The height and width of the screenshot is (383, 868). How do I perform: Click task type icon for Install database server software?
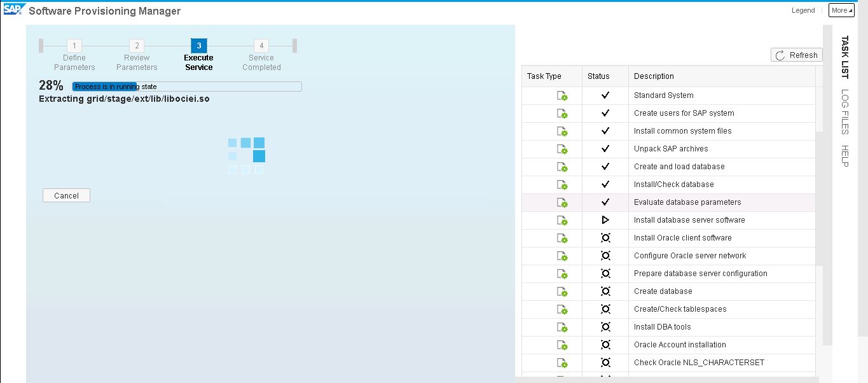tap(562, 220)
